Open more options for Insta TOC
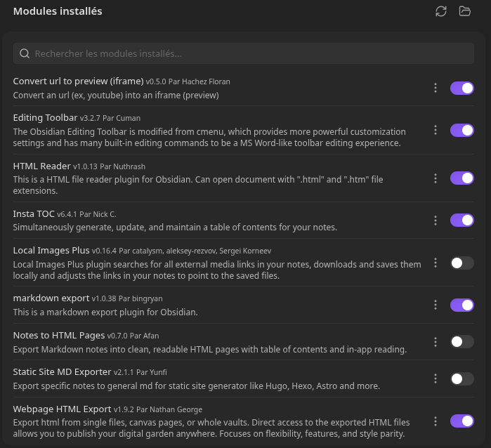Image resolution: width=491 pixels, height=448 pixels. (x=436, y=220)
